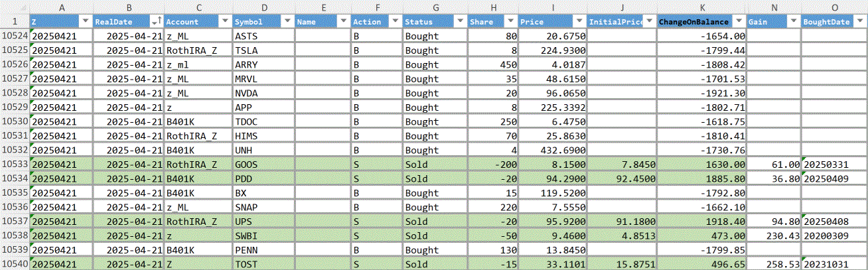Screen dimensions: 868x270
Task: Open the RealDate sorted filter button
Action: 156,22
